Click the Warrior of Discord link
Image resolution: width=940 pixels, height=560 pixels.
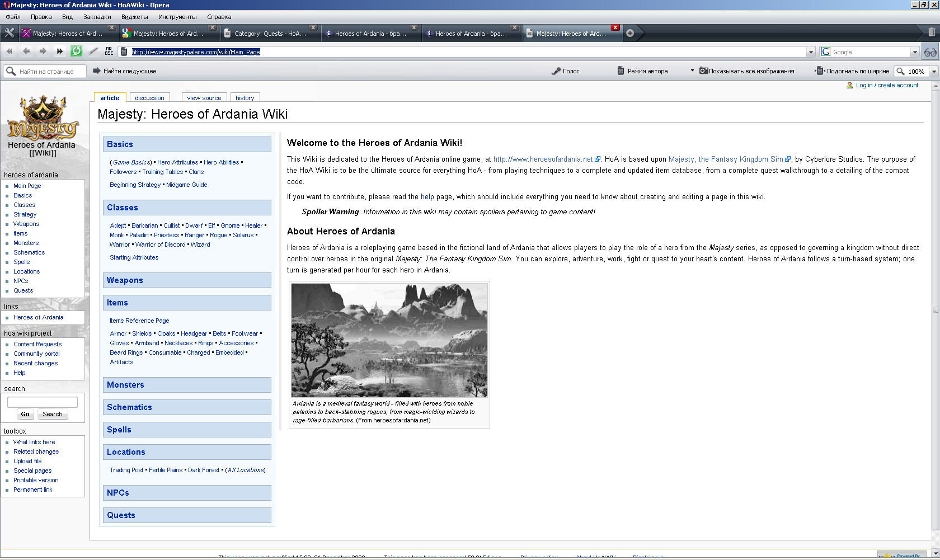(160, 244)
